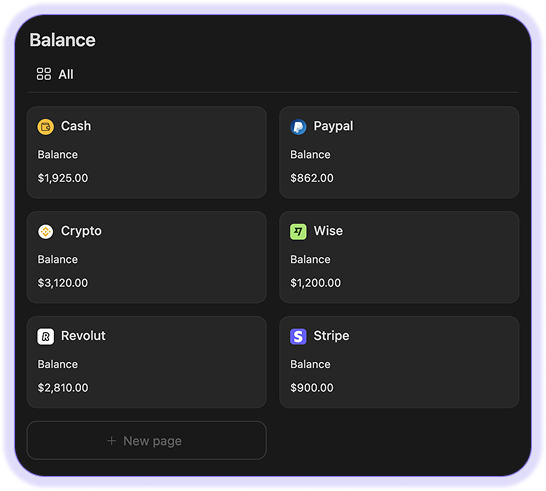Open the Revolut page title
Screen dimensions: 546x491
(83, 336)
